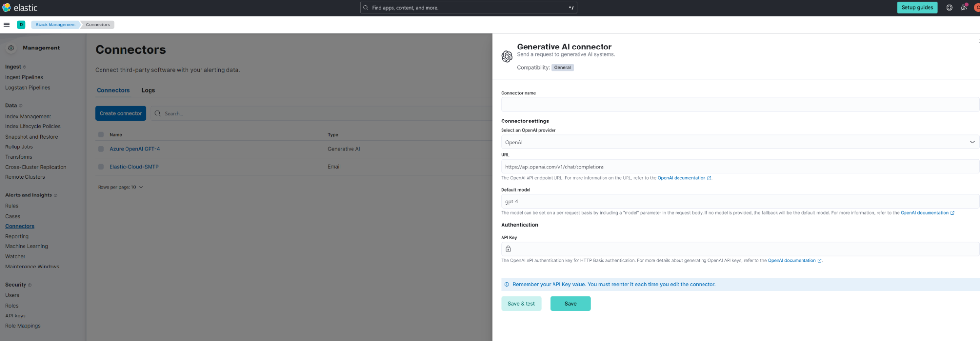Sort by the Name column header

click(x=116, y=135)
